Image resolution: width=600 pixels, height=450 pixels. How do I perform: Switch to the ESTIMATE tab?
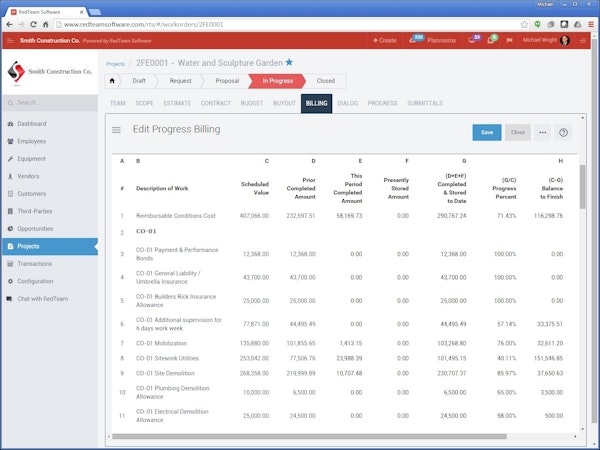click(x=177, y=103)
